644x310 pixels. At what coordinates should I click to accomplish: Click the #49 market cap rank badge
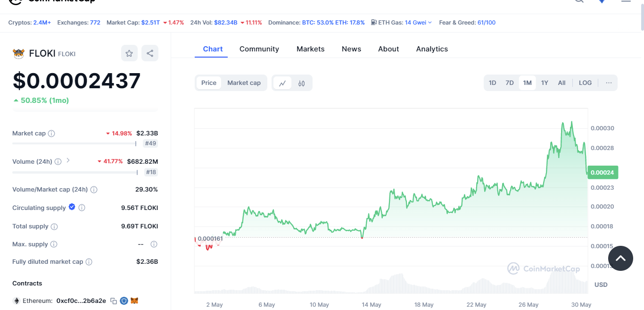tap(150, 143)
